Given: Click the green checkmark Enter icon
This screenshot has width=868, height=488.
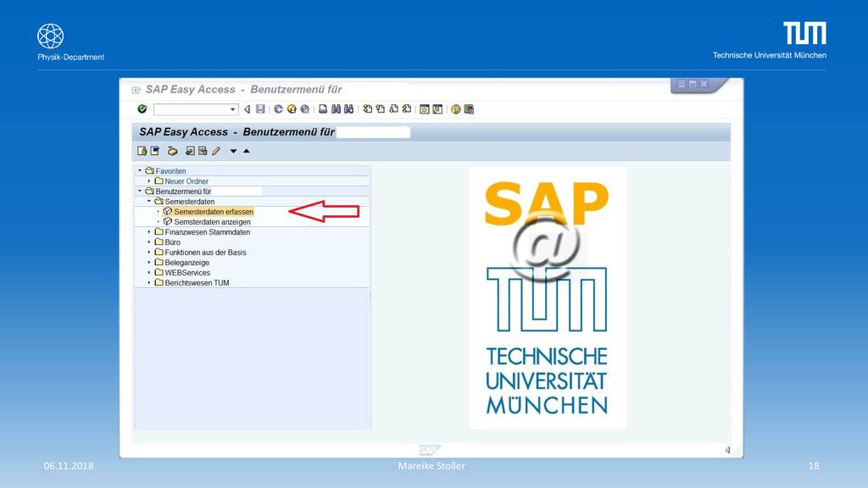Looking at the screenshot, I should 142,109.
